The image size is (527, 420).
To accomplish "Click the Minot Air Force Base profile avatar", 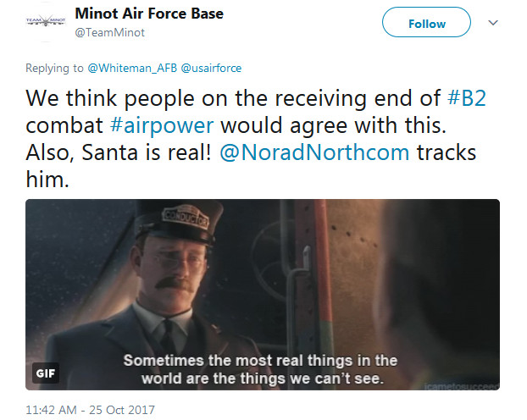I will tap(43, 23).
